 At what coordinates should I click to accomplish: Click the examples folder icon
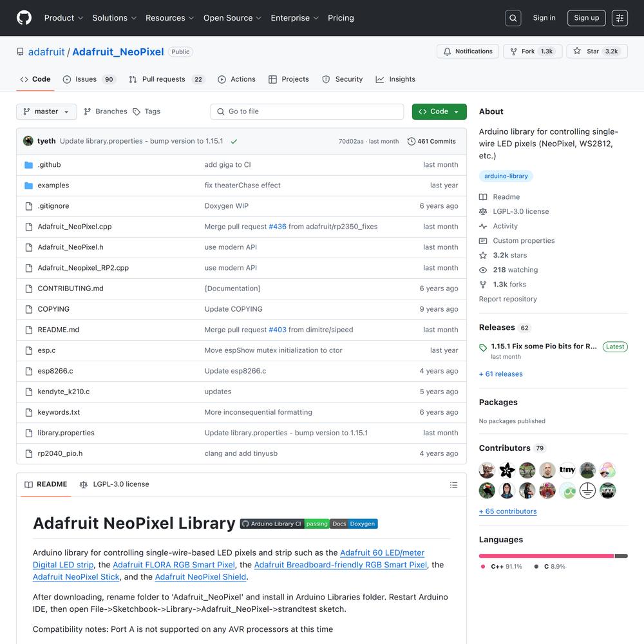[x=28, y=185]
